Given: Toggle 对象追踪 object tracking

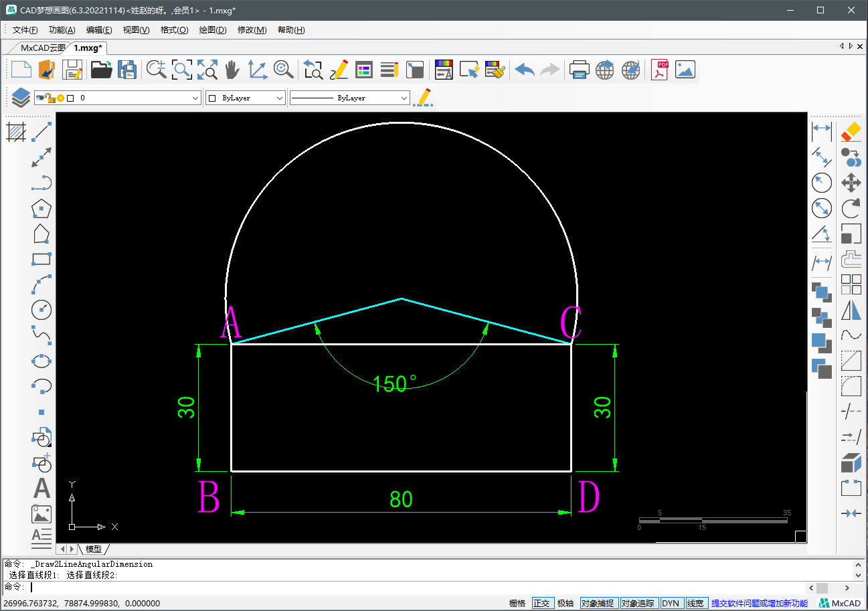Looking at the screenshot, I should tap(639, 603).
